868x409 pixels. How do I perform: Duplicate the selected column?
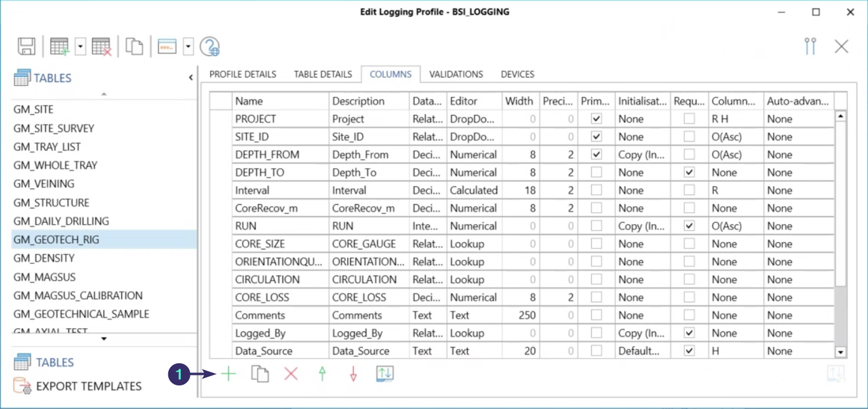pos(260,374)
